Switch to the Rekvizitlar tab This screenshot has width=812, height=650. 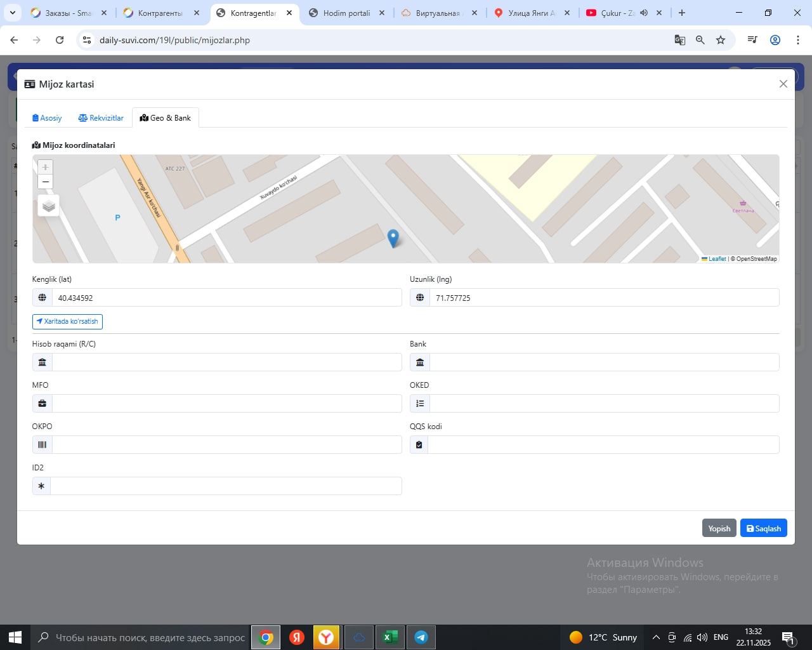coord(101,118)
